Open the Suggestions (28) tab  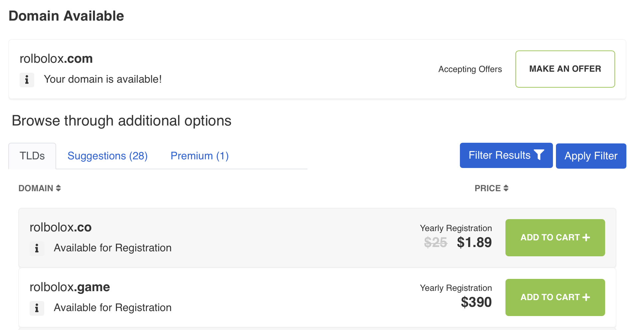click(108, 156)
